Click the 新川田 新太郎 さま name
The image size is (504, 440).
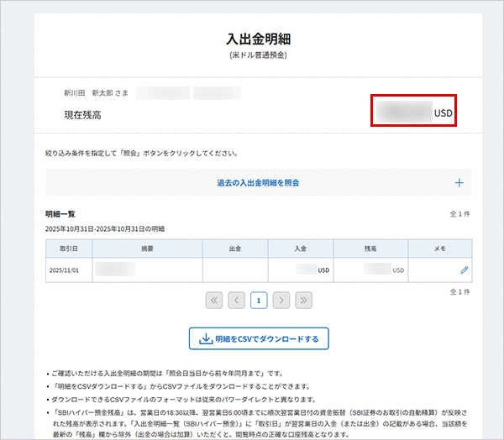[96, 93]
